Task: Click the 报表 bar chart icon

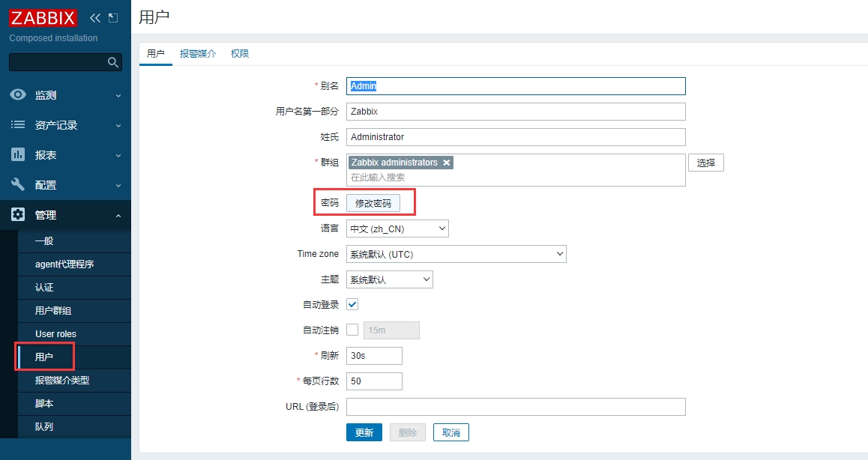Action: click(x=18, y=155)
